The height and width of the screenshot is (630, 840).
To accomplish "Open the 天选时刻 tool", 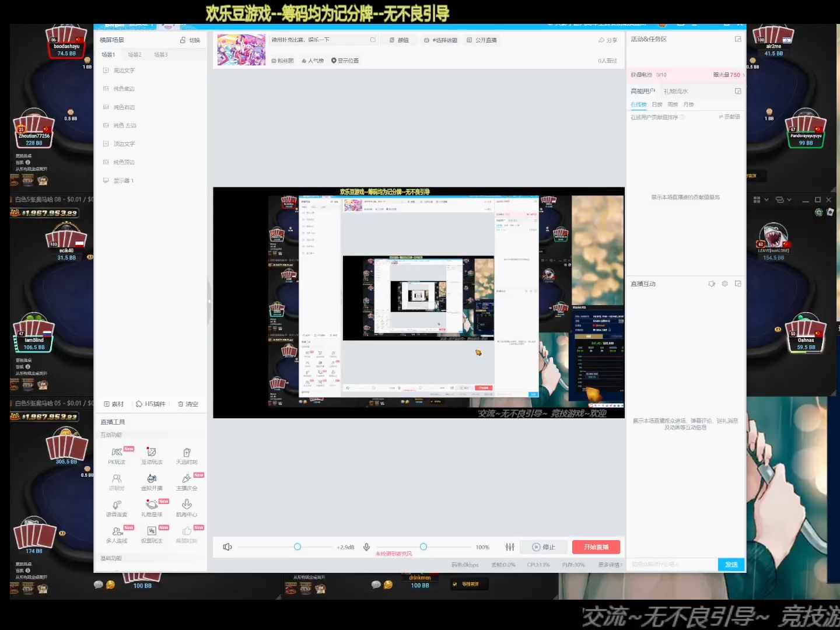I will [187, 456].
